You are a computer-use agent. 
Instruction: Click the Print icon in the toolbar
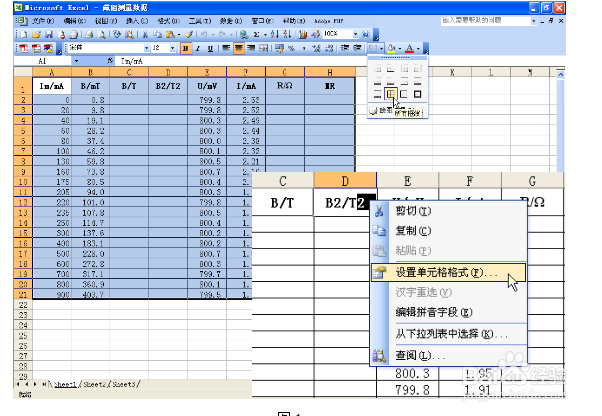[x=89, y=35]
